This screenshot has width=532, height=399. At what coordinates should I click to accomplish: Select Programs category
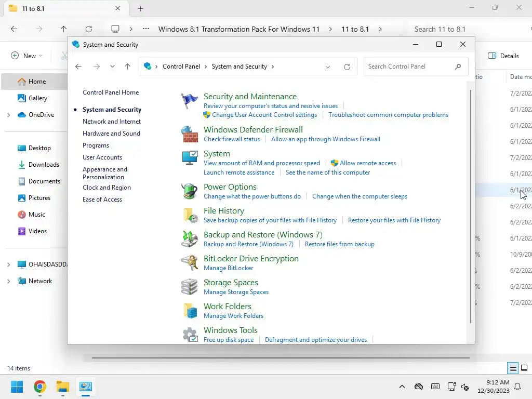[x=96, y=145]
